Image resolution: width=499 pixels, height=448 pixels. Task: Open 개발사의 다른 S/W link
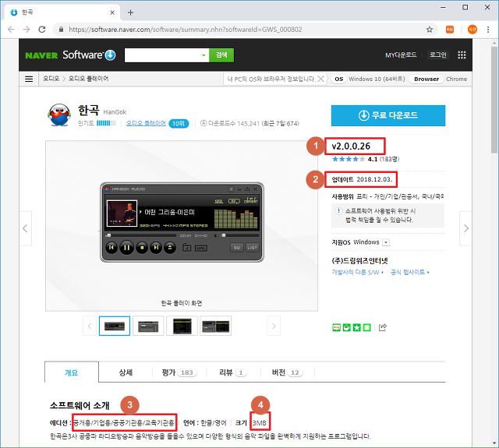(x=358, y=272)
